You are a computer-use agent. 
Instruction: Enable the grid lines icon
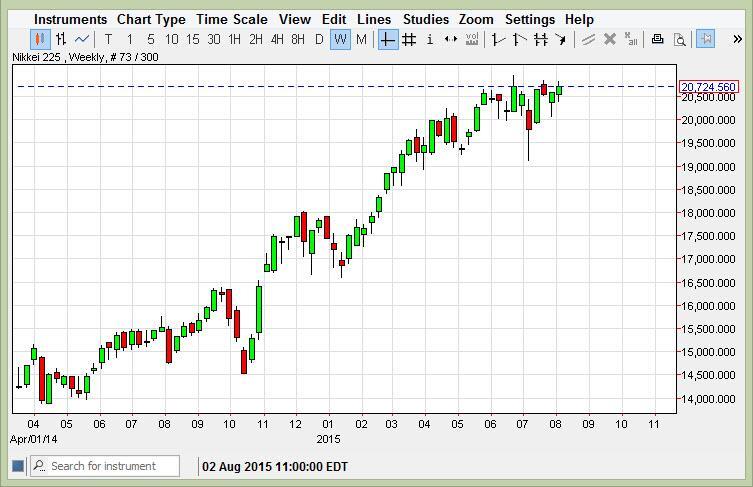409,39
